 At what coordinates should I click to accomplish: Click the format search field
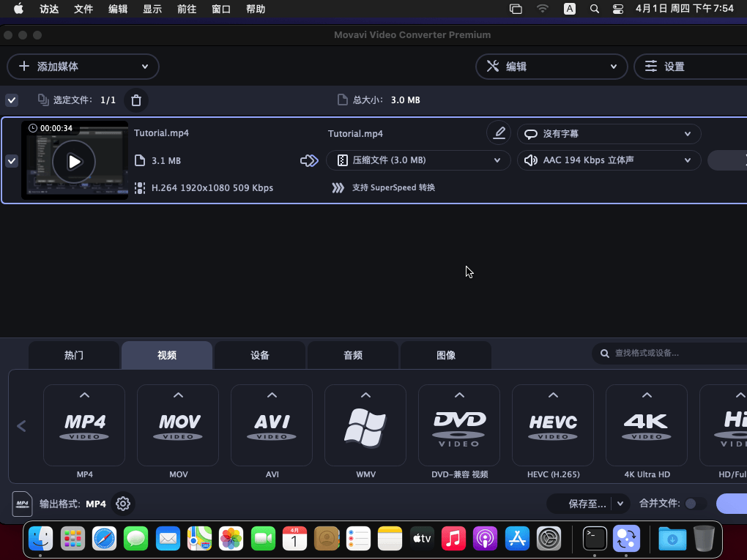pyautogui.click(x=669, y=354)
